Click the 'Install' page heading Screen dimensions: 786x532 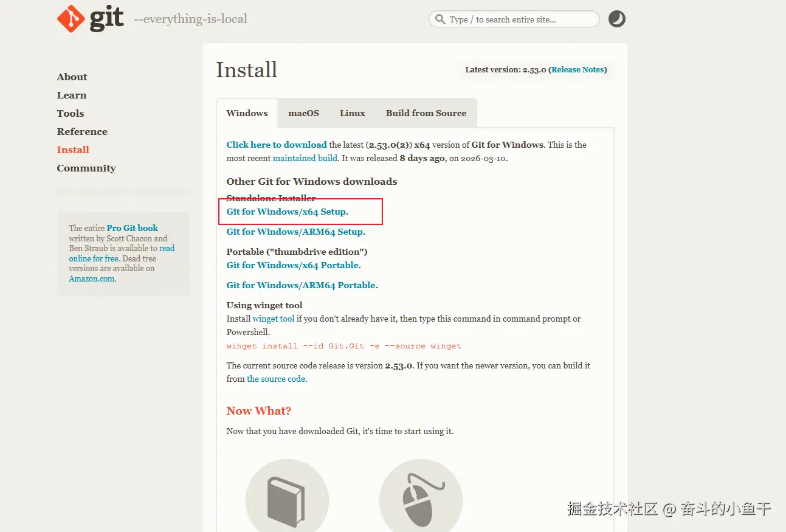(247, 70)
